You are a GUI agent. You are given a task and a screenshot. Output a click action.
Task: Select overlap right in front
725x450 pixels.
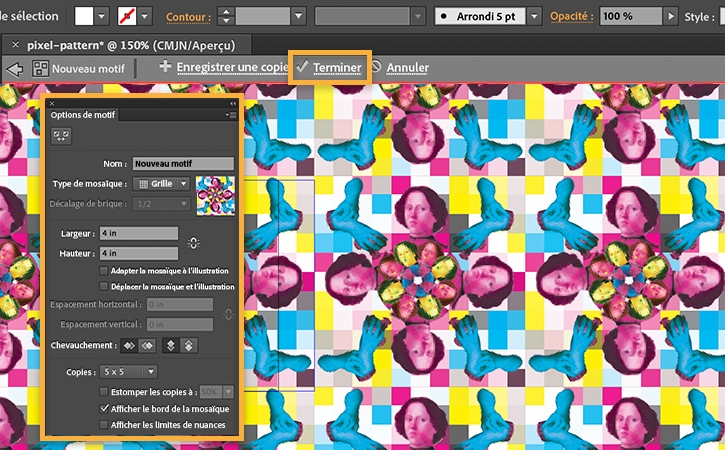(147, 345)
